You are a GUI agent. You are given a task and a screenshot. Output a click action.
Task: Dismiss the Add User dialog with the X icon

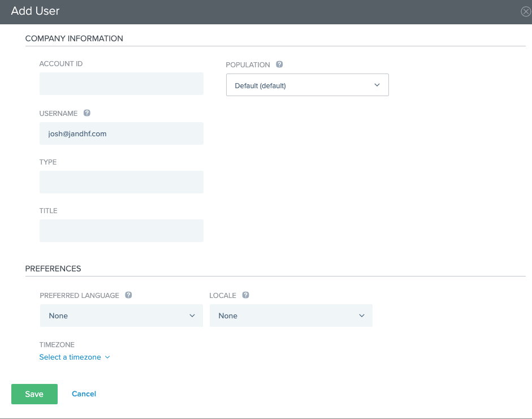525,11
